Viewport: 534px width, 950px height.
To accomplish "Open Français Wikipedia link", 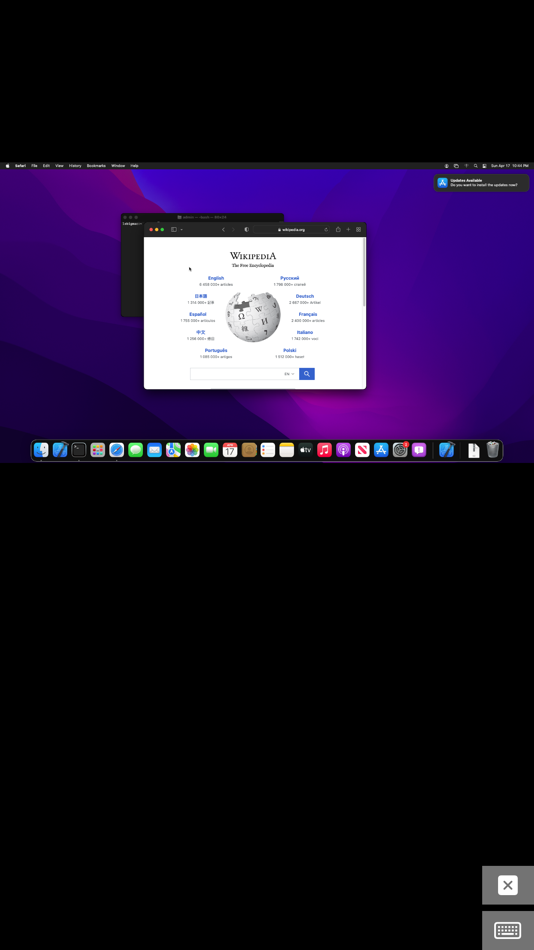I will 308,314.
